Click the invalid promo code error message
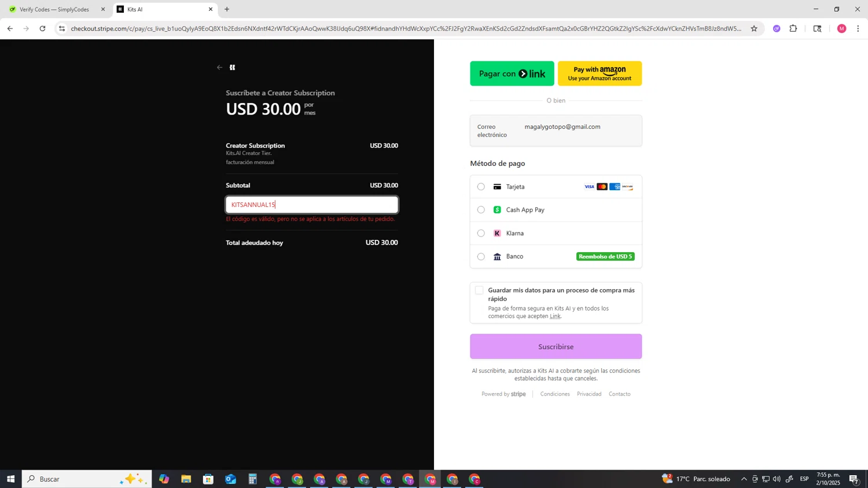Image resolution: width=868 pixels, height=488 pixels. (310, 219)
